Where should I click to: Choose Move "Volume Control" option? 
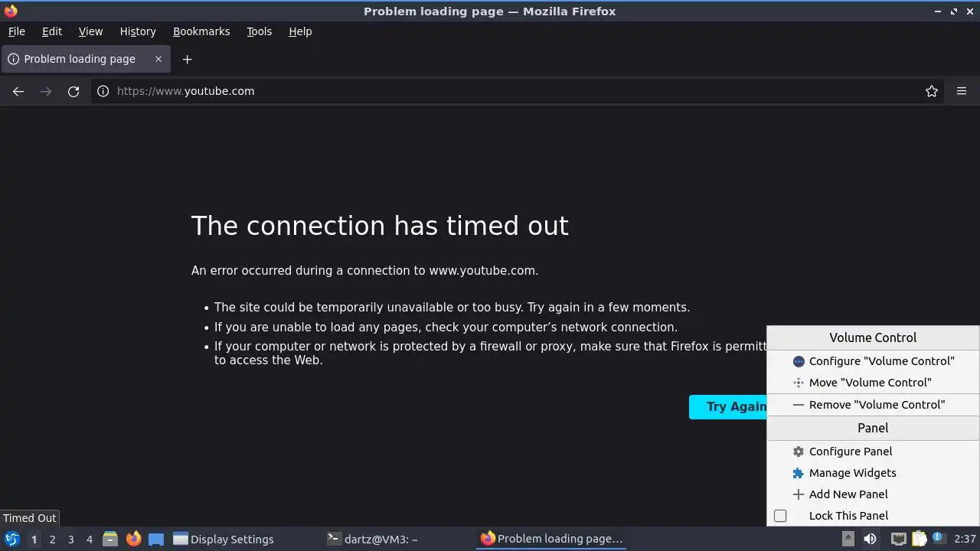(873, 383)
